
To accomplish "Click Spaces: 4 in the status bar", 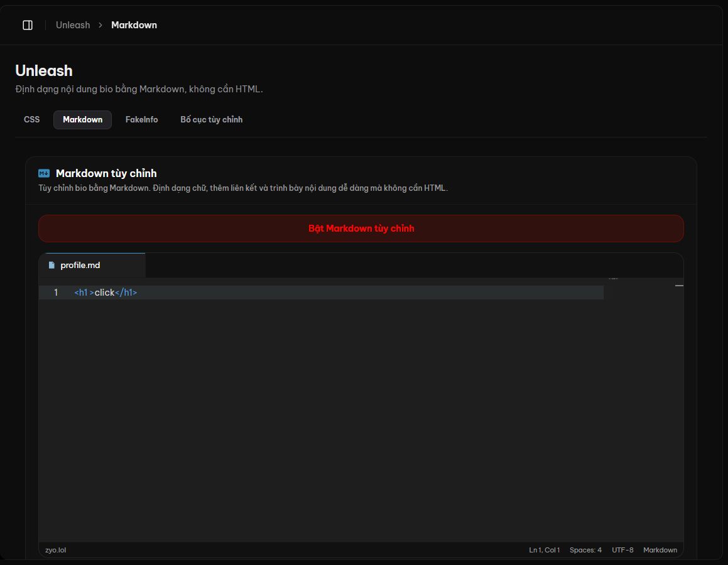I will (x=585, y=550).
